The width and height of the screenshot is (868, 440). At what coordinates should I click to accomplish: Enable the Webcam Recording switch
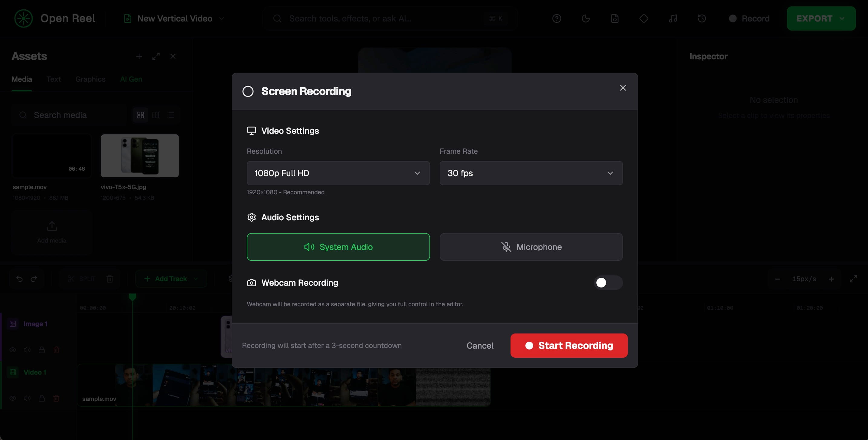tap(608, 283)
